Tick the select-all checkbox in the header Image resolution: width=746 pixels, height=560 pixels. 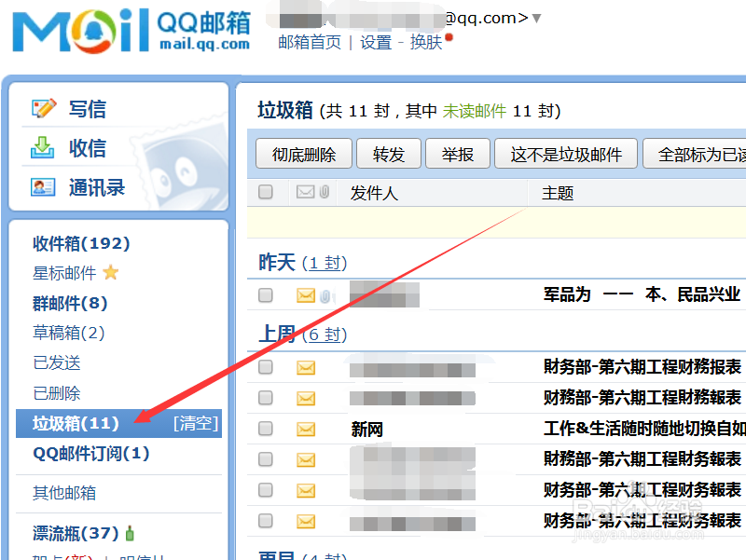point(266,192)
